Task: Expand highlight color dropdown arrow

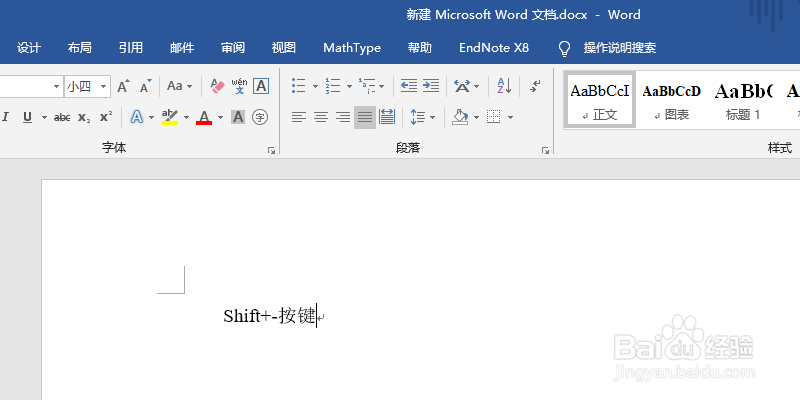Action: tap(186, 117)
